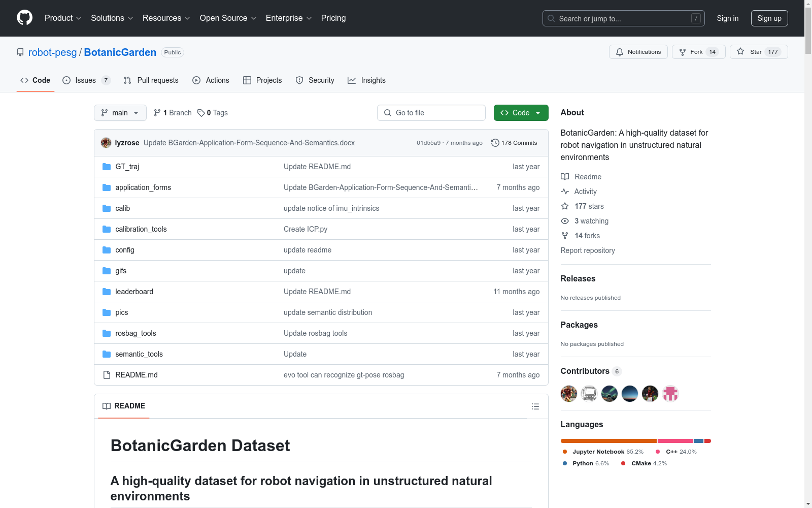Viewport: 812px width, 508px height.
Task: Open the 1 Branch link
Action: coord(173,113)
